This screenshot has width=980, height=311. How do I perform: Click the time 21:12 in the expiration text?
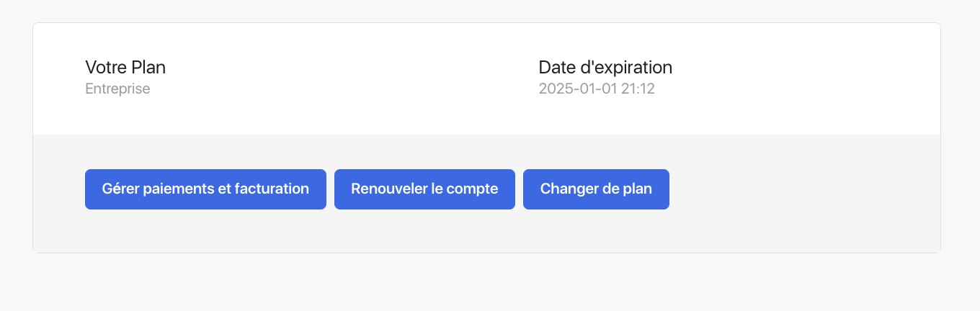tap(639, 89)
